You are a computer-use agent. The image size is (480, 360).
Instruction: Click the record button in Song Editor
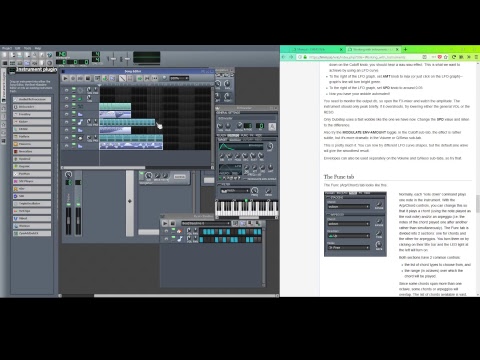73,78
